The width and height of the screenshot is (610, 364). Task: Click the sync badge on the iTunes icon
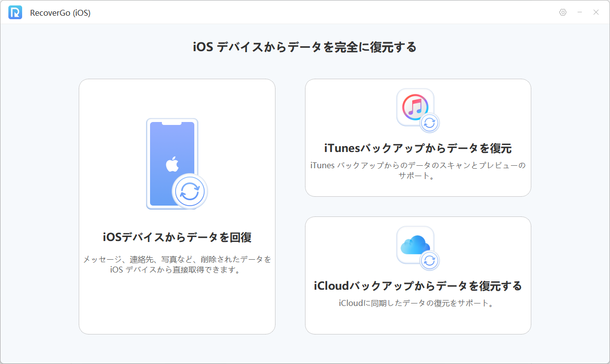click(x=429, y=123)
